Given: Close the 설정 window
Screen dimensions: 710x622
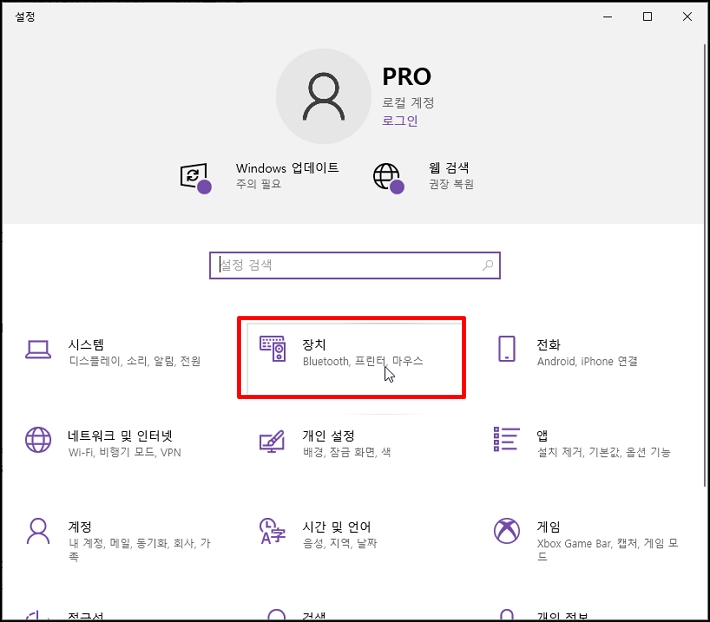Looking at the screenshot, I should (687, 17).
